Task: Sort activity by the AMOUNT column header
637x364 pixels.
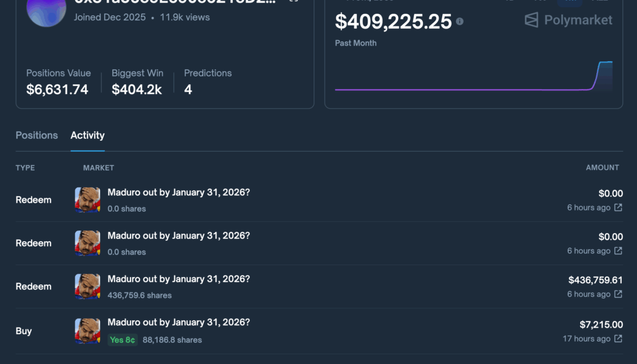Action: click(x=602, y=167)
